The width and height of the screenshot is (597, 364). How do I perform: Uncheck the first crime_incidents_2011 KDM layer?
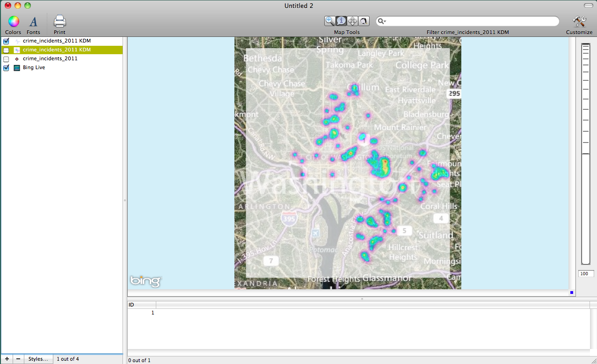[x=6, y=41]
